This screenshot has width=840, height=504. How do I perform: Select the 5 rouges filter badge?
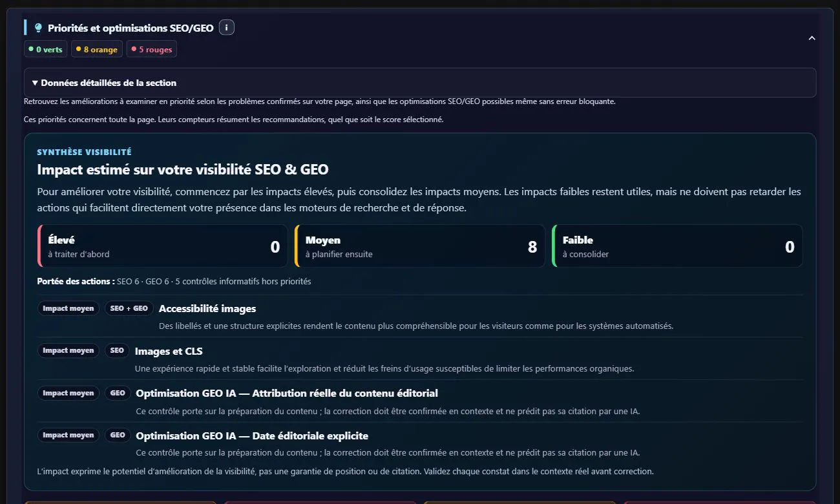click(152, 49)
